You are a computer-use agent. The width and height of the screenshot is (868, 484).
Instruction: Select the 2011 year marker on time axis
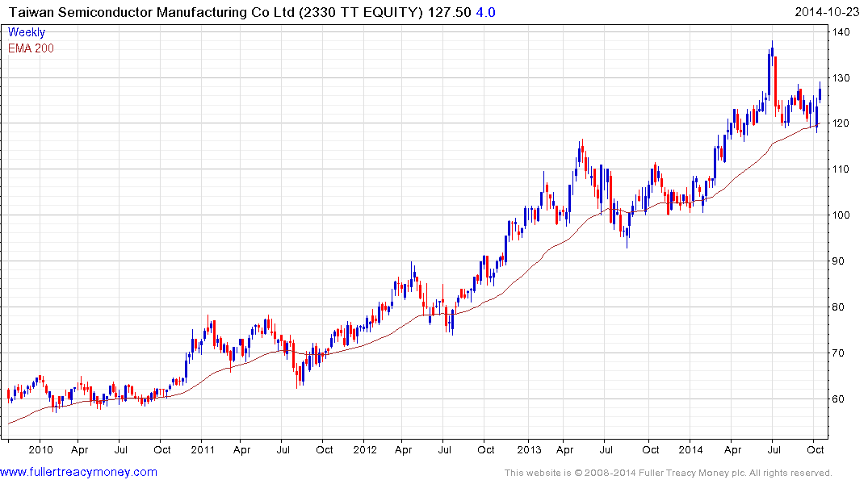tap(202, 449)
